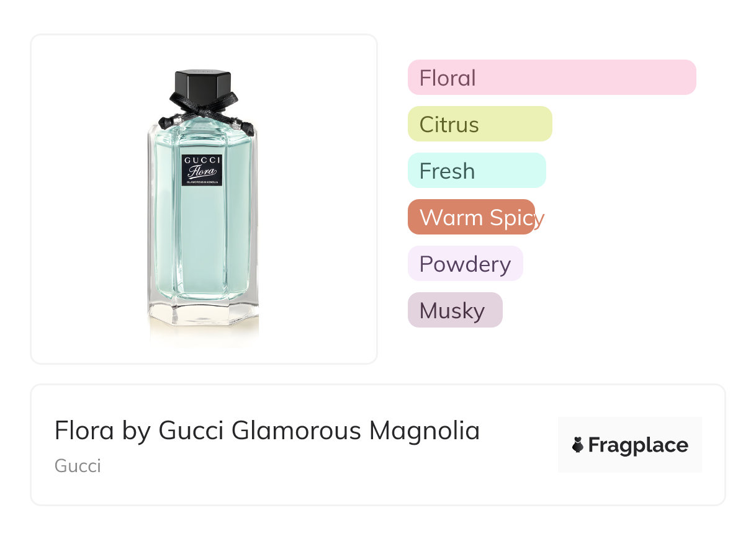Click the Powdery text label
756x536 pixels.
coord(465,264)
